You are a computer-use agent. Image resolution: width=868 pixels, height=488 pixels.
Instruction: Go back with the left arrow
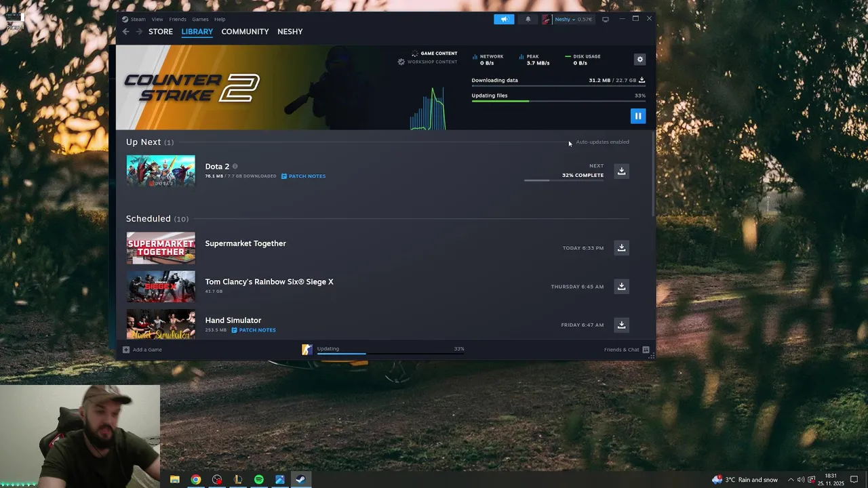(x=125, y=32)
